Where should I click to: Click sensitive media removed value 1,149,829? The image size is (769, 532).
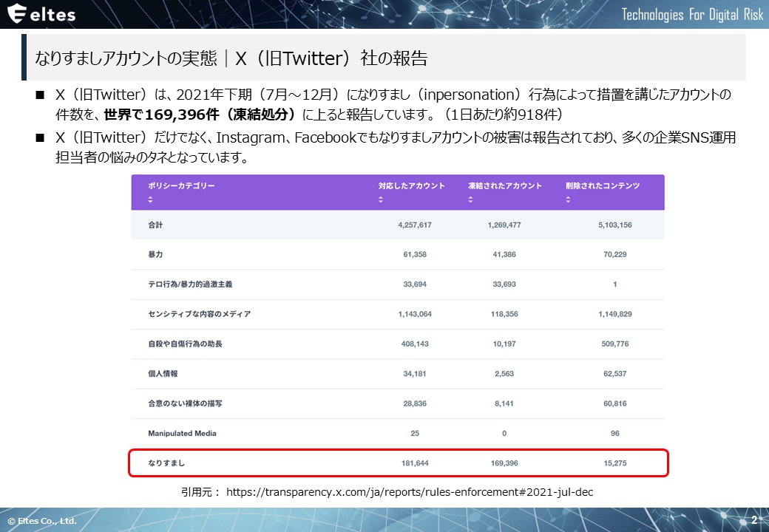(x=615, y=314)
